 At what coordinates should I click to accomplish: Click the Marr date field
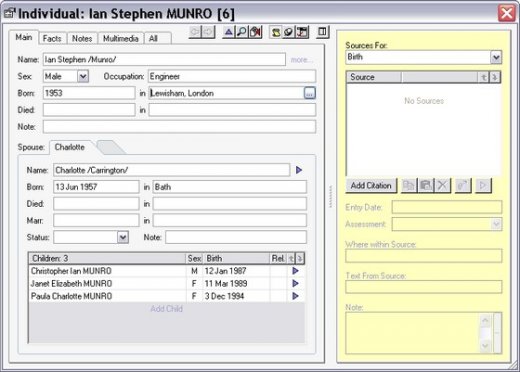96,220
